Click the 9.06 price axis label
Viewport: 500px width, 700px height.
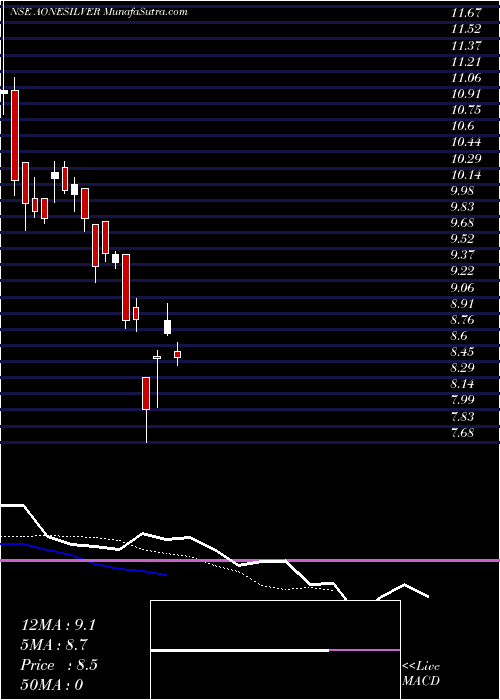tap(463, 288)
